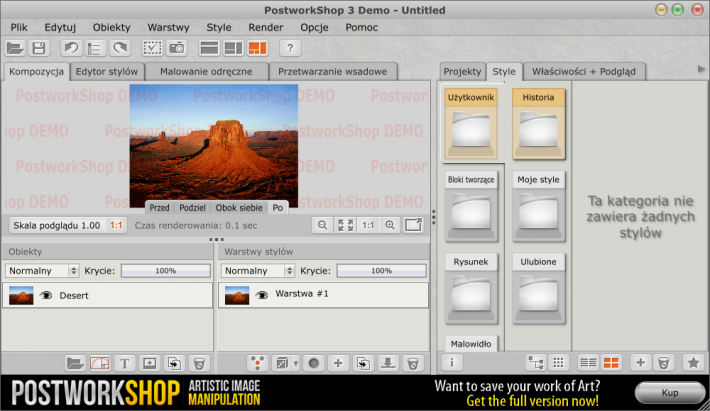Add a new style layer with the plus icon

pos(338,363)
